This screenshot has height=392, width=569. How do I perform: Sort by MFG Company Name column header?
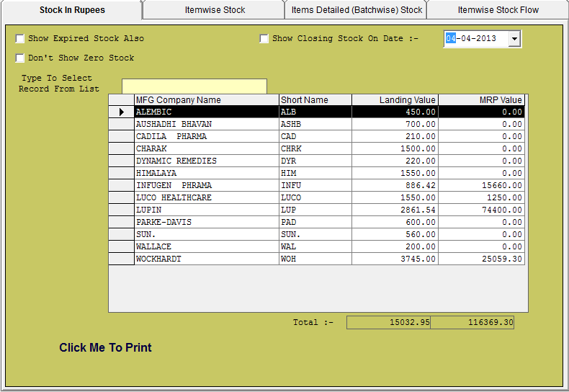click(x=206, y=100)
